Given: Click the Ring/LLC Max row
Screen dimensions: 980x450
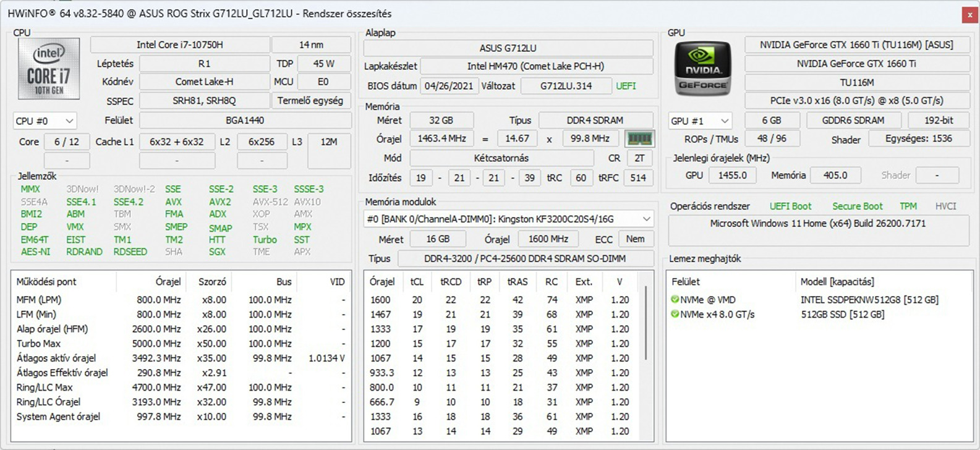Looking at the screenshot, I should tap(181, 388).
